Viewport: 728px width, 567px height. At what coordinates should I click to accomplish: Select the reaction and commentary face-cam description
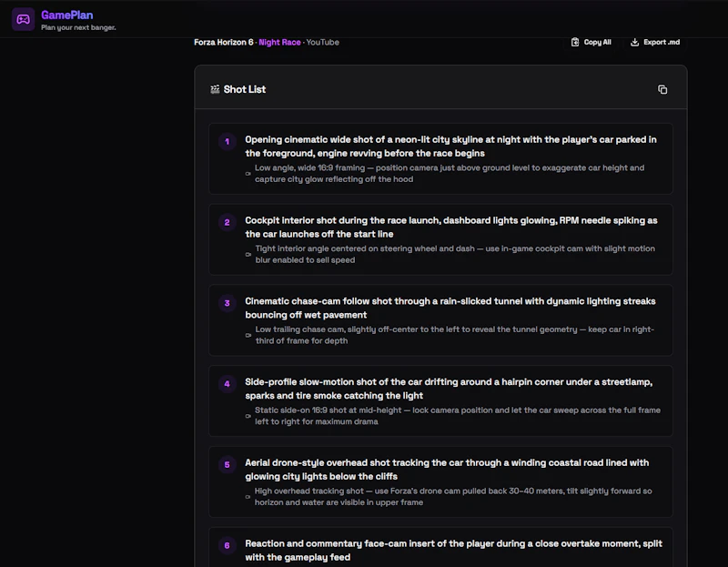click(x=453, y=551)
